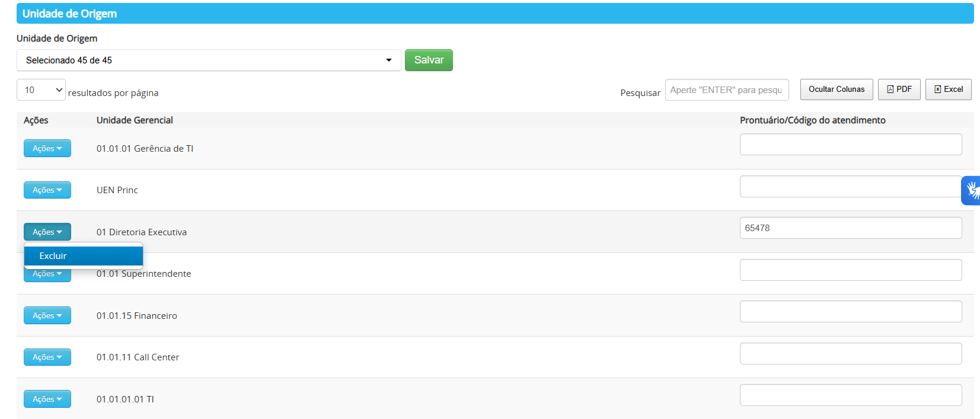Select Excluir in the open actions menu

click(83, 256)
